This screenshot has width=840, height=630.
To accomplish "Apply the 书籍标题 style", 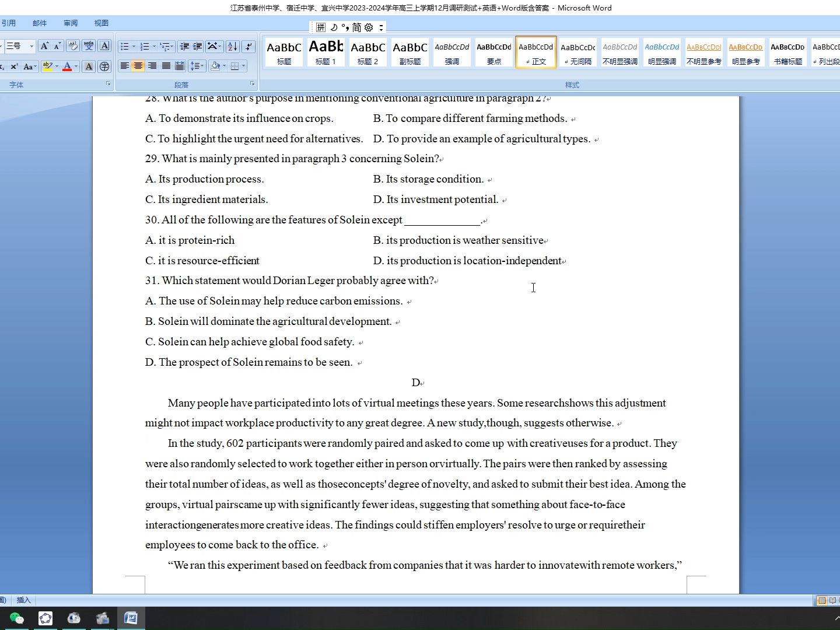I will pos(788,52).
